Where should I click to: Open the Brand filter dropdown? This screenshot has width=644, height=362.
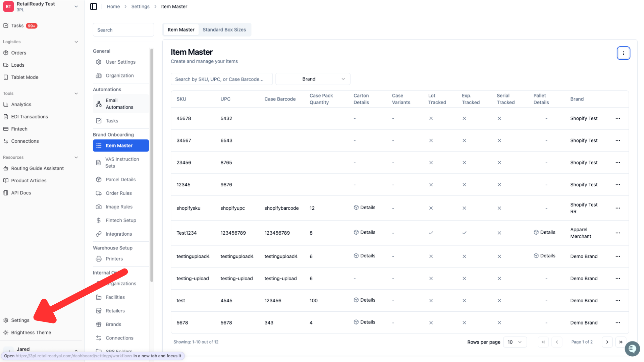point(313,79)
